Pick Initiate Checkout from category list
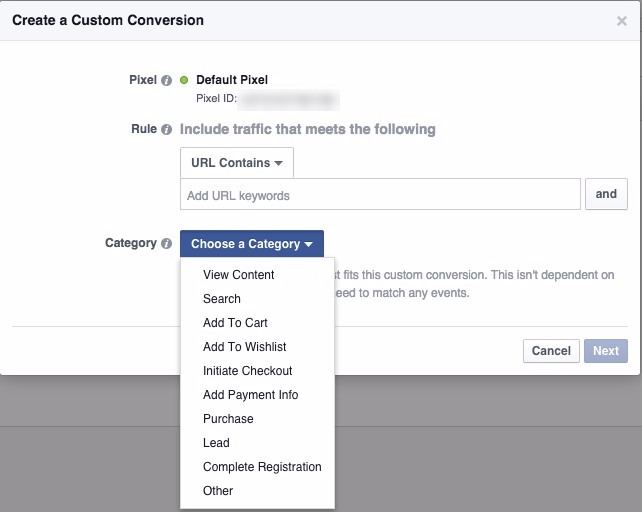Viewport: 642px width, 512px height. (x=257, y=371)
